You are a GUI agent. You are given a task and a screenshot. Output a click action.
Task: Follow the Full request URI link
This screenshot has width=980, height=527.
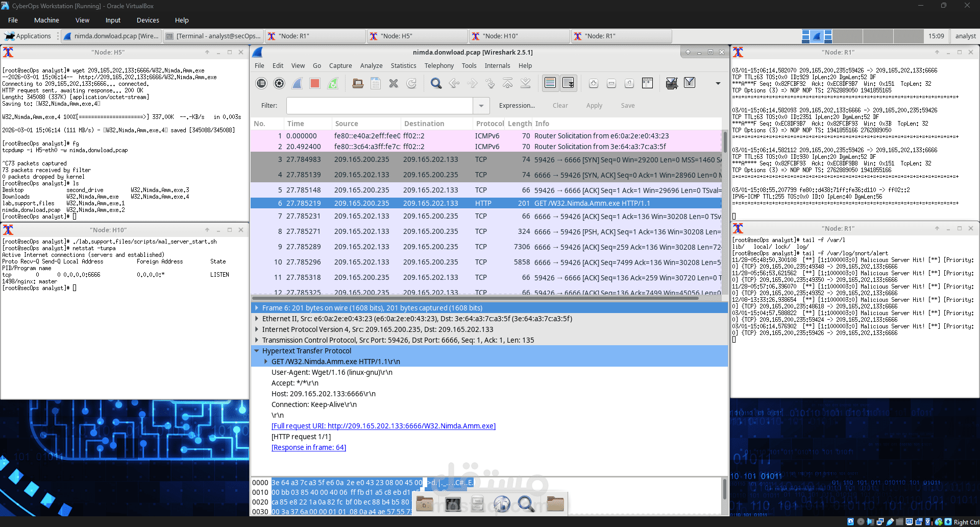tap(383, 425)
